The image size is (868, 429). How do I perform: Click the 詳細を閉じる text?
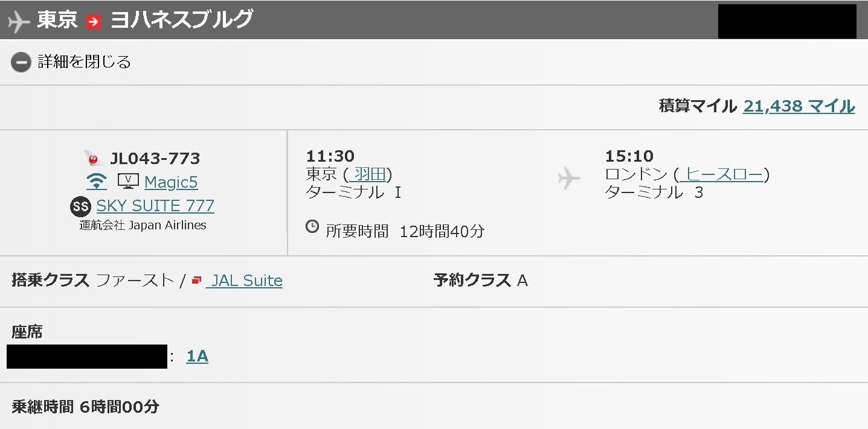(85, 62)
